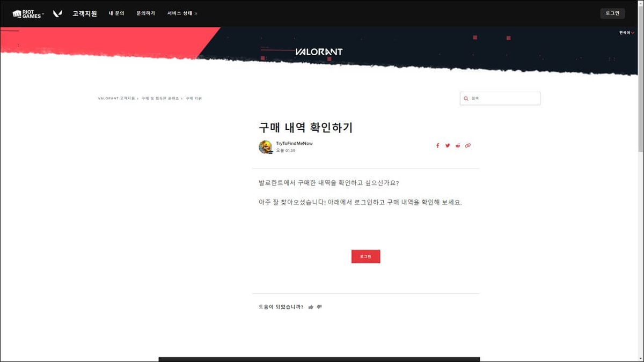The image size is (644, 362).
Task: Click the 오늘 01:39 timestamp
Action: coord(286,151)
